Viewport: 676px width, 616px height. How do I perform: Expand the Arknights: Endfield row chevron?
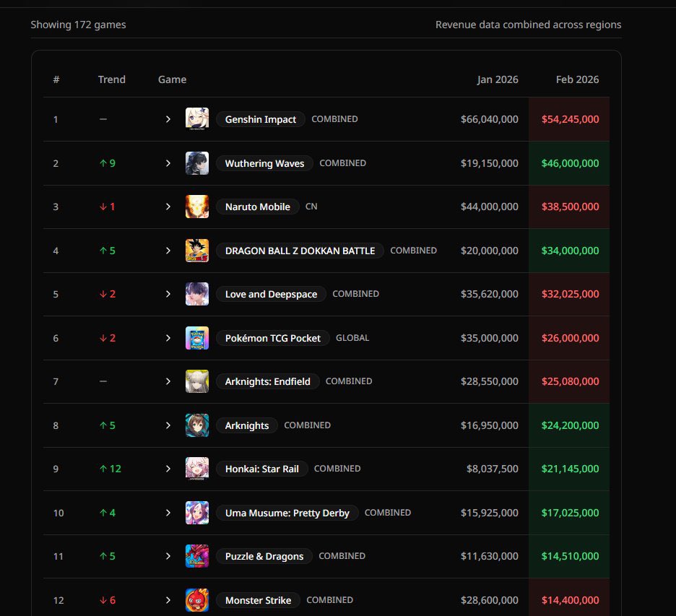click(168, 381)
